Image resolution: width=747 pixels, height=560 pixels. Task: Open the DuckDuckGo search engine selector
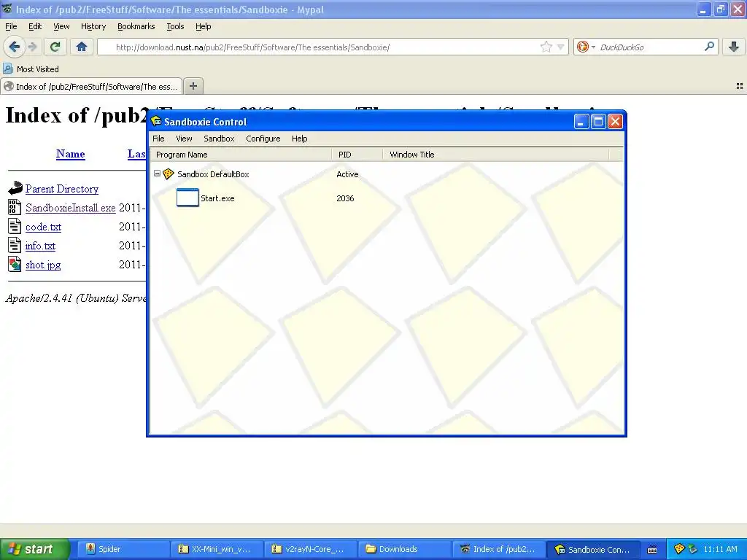[586, 47]
